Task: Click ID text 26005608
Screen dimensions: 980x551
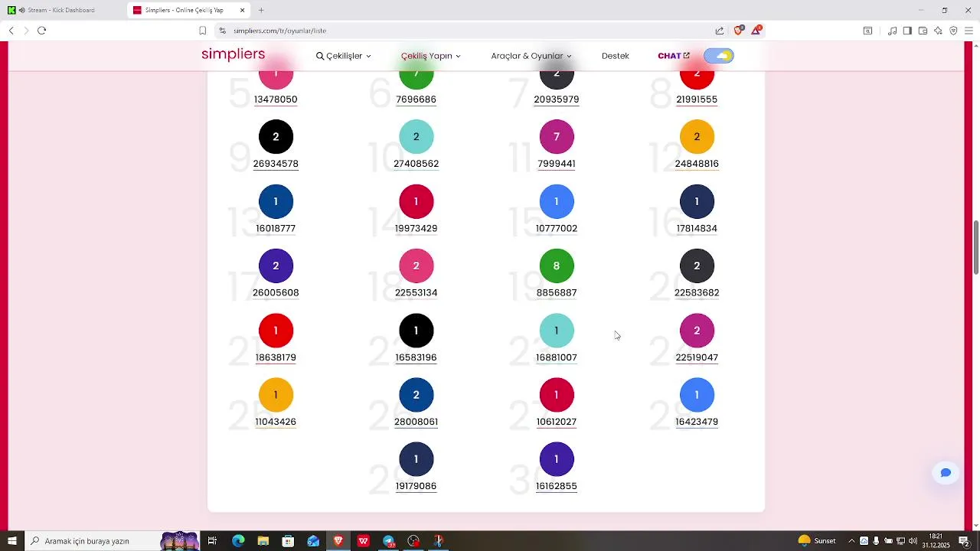Action: 276,293
